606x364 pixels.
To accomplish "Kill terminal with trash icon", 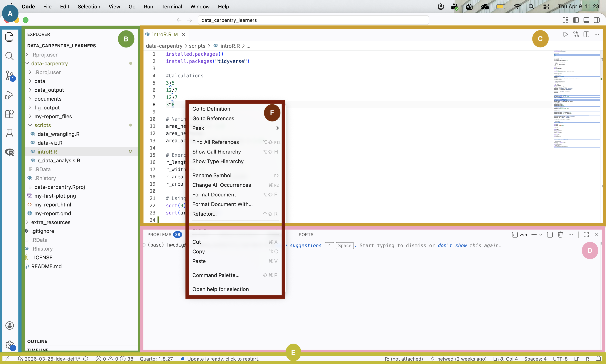I will [x=560, y=235].
